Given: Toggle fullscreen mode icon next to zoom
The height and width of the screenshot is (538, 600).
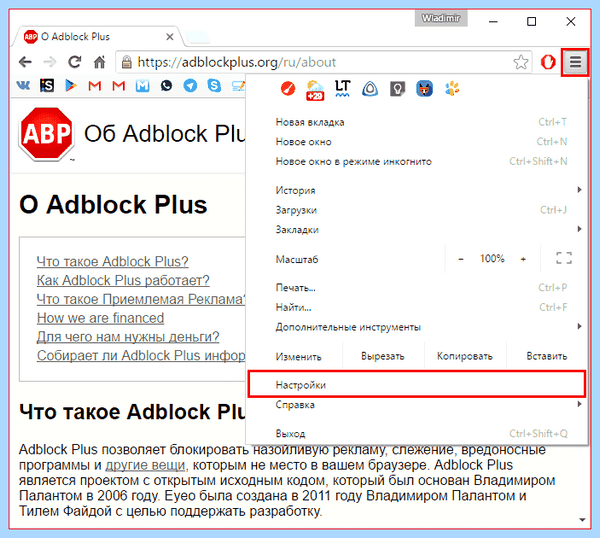Looking at the screenshot, I should [564, 258].
